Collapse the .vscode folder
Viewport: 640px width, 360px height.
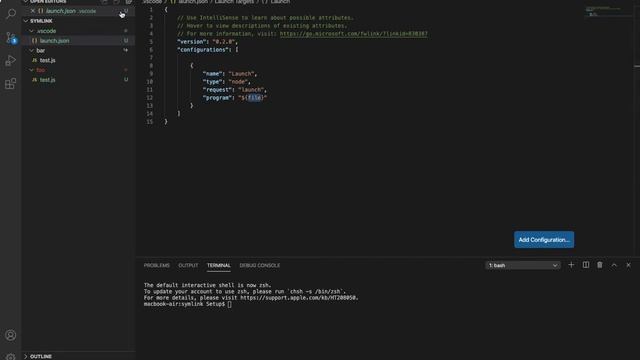pyautogui.click(x=31, y=31)
